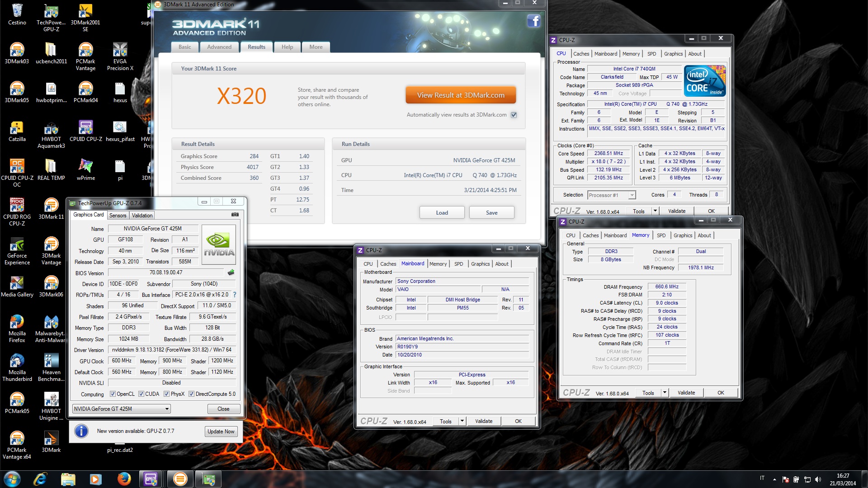Open Caches tab in top CPU-Z window
Viewport: 868px width, 488px height.
tap(581, 54)
